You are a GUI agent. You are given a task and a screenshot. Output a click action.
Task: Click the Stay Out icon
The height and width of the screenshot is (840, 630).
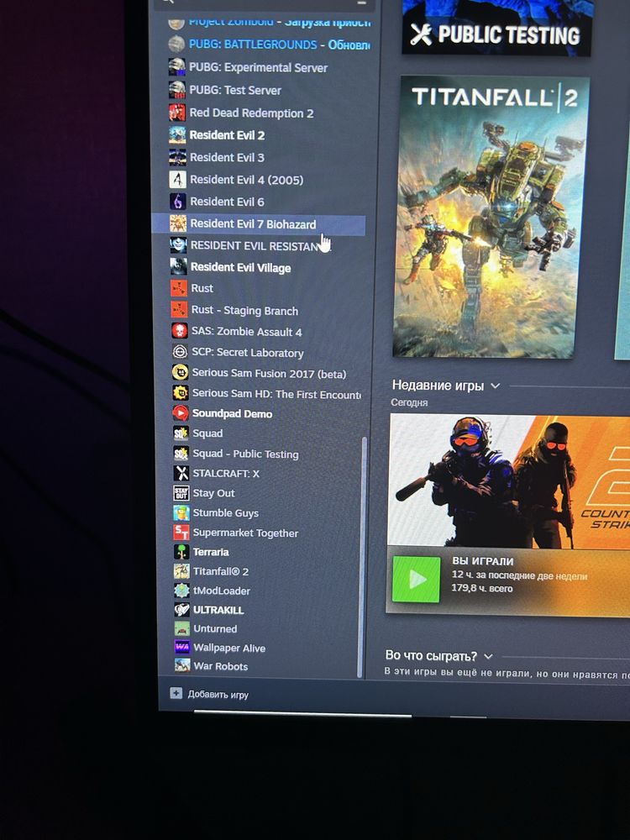point(181,493)
